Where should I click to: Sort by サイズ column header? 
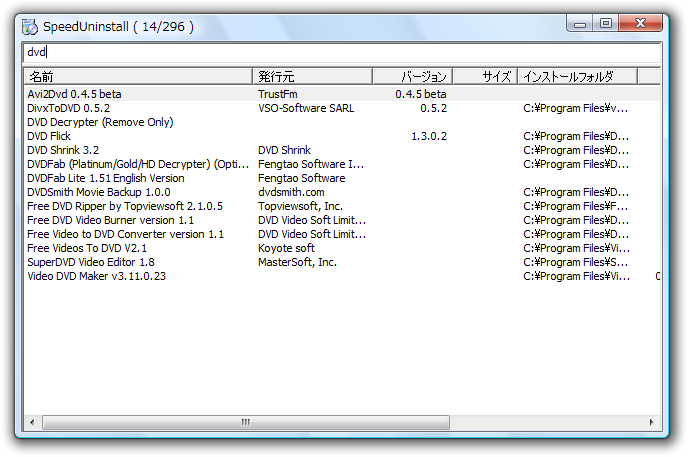485,77
